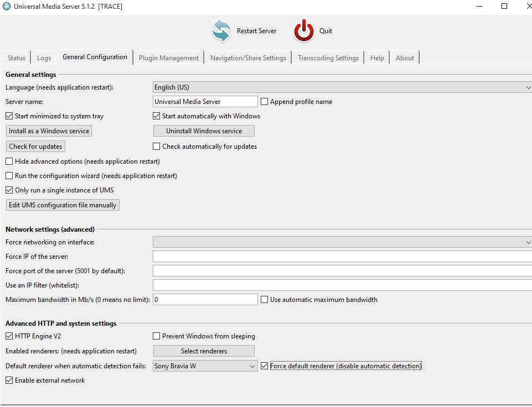Click the red Quit power icon
This screenshot has width=532, height=407.
pos(304,31)
